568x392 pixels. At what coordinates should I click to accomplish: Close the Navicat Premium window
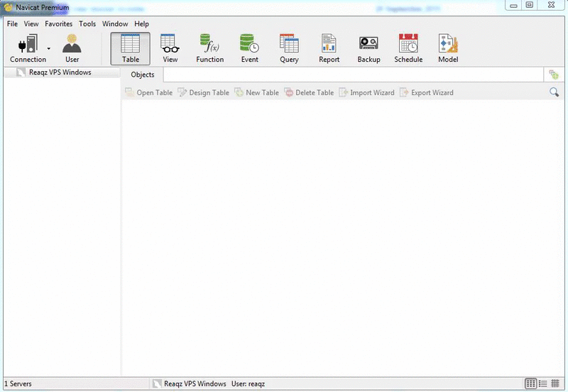tap(551, 5)
